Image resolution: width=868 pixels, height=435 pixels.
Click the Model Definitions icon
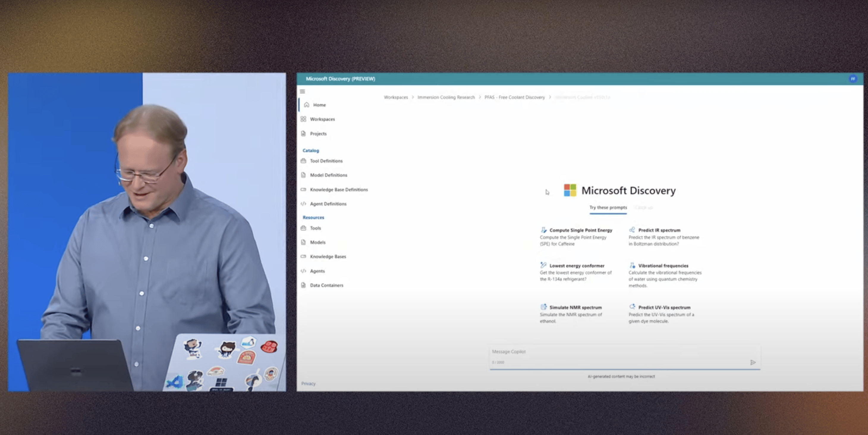pos(303,175)
